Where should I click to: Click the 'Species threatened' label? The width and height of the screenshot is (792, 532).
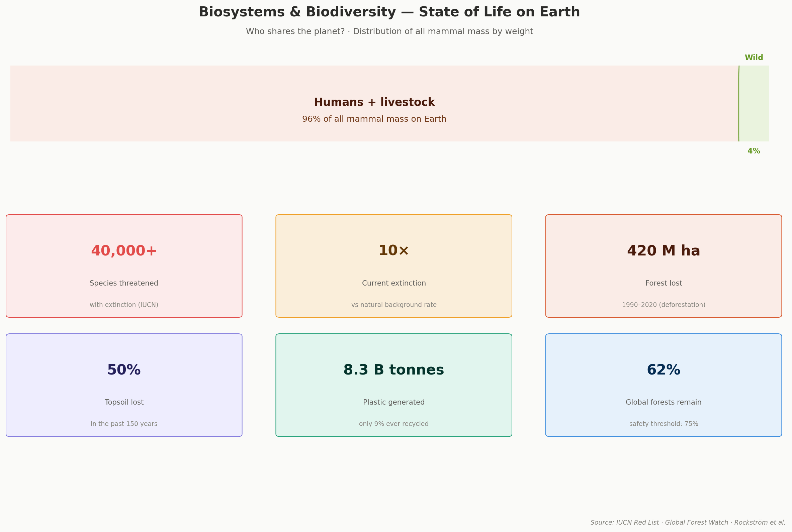coord(124,283)
